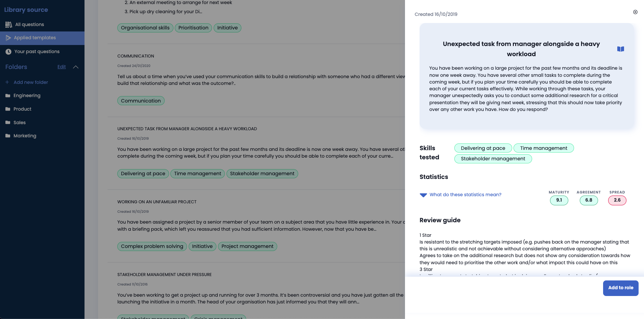
Task: Click the Applied templates arrow icon
Action: tap(8, 38)
